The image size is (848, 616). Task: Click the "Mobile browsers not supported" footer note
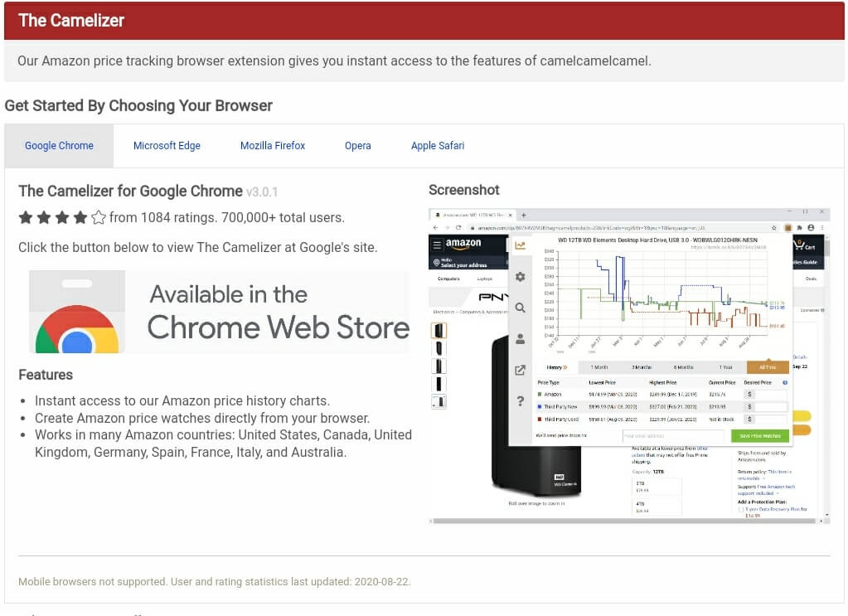pyautogui.click(x=214, y=582)
